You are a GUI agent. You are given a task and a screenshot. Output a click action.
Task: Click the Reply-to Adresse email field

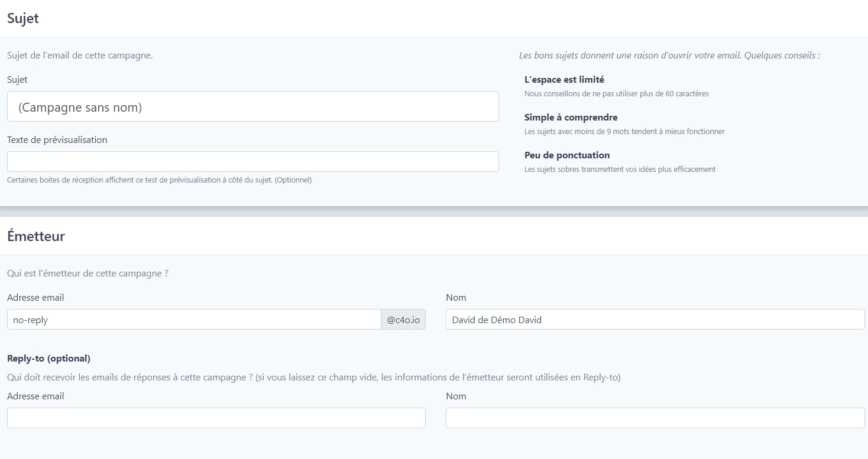tap(216, 418)
